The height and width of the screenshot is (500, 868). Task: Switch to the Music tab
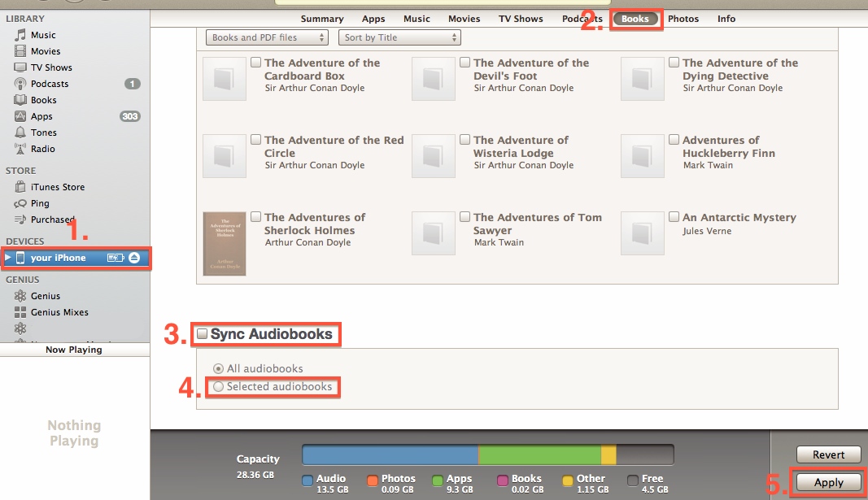point(417,19)
